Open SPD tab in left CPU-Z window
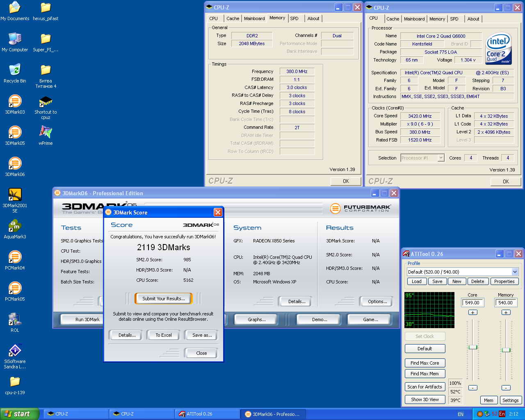This screenshot has width=525, height=420. (294, 18)
